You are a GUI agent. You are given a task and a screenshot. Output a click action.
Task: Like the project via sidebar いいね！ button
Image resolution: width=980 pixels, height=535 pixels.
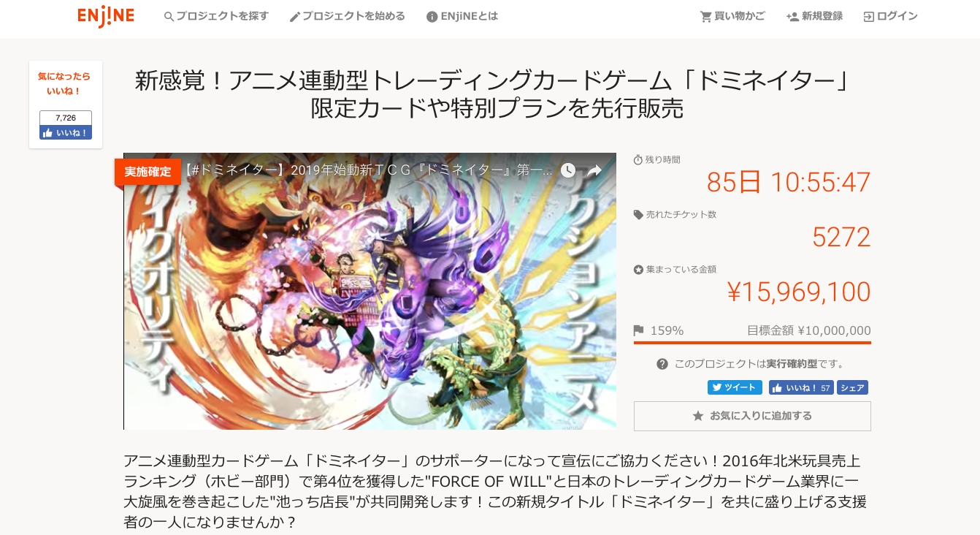(66, 132)
